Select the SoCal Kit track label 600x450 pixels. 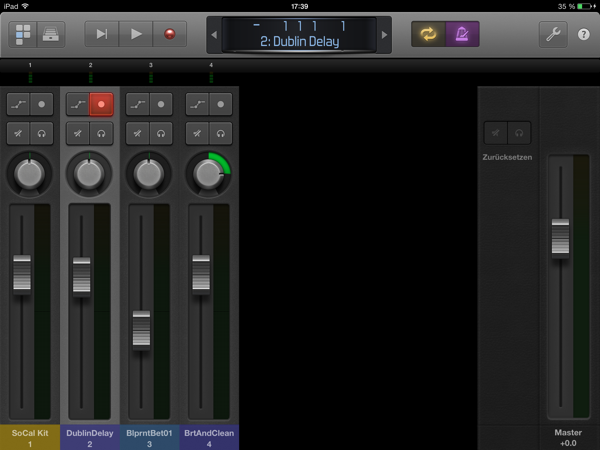click(30, 437)
